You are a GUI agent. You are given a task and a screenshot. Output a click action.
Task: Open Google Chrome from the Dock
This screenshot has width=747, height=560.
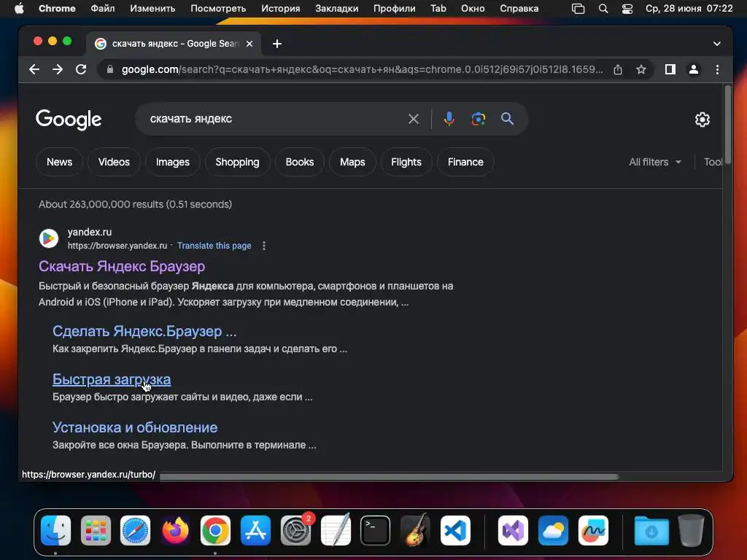215,531
